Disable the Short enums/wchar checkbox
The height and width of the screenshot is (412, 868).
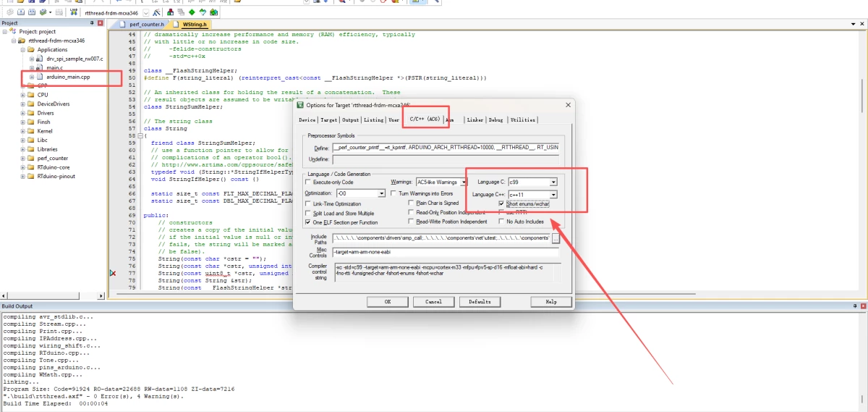coord(502,204)
